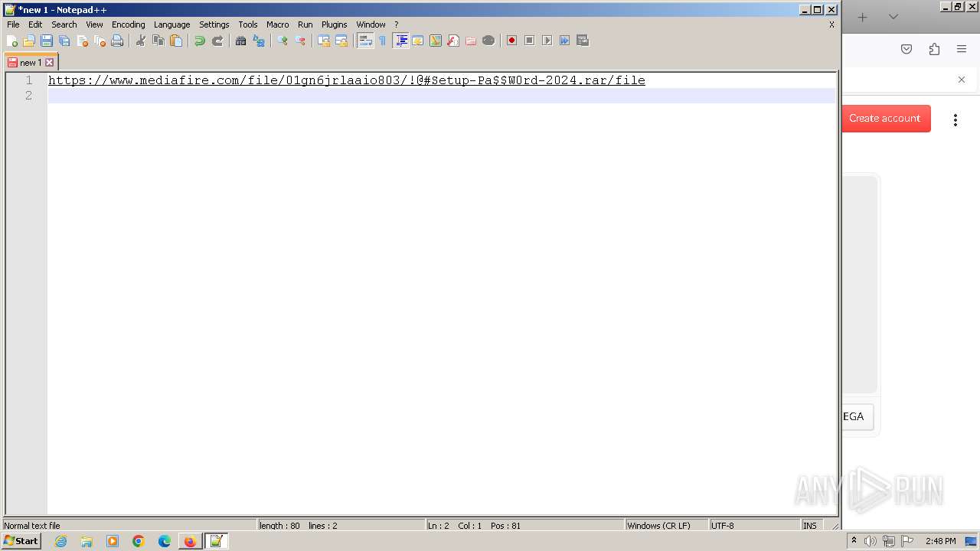Click the Pocket save icon in Firefox
This screenshot has height=551, width=980.
(906, 49)
